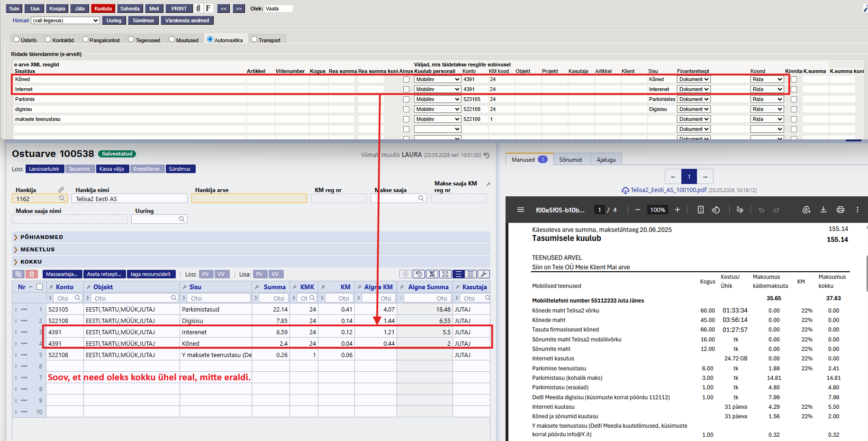This screenshot has width=868, height=441.
Task: Open the 'vali tegevus' dropdown
Action: (65, 20)
